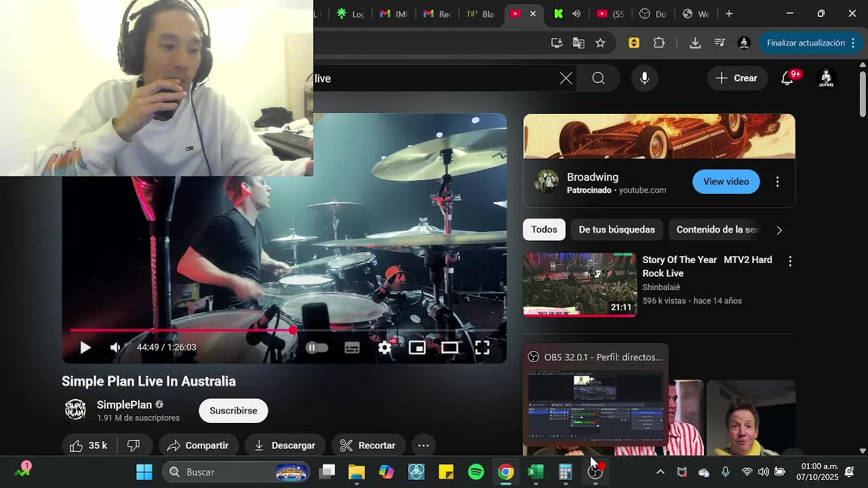Image resolution: width=868 pixels, height=488 pixels.
Task: Enable theater mode view
Action: click(x=450, y=348)
